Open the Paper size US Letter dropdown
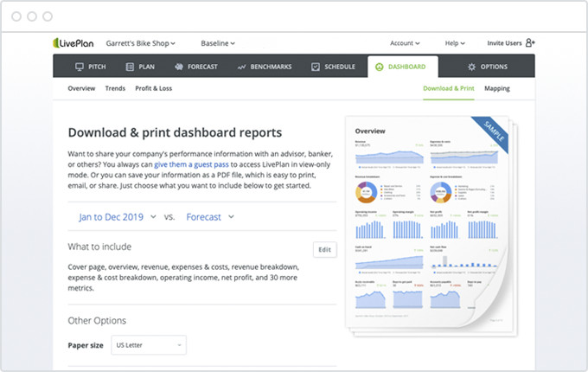The image size is (588, 372). click(x=149, y=345)
